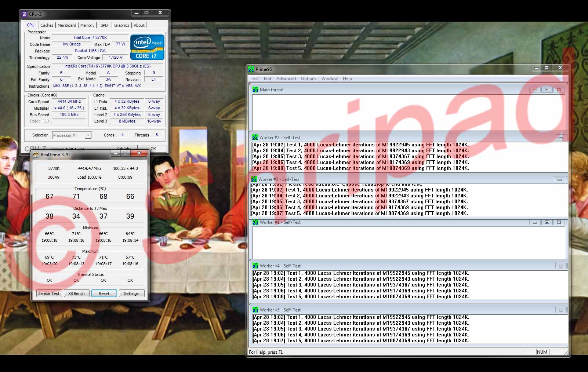588x372 pixels.
Task: Click the Prime95 status bar help text
Action: tap(266, 352)
